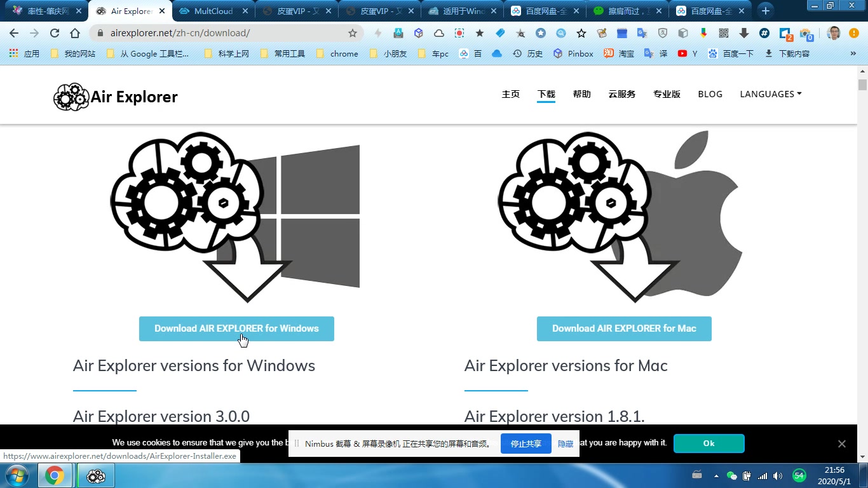Open the 车pc bookmark folder
The height and width of the screenshot is (488, 868).
[x=433, y=54]
